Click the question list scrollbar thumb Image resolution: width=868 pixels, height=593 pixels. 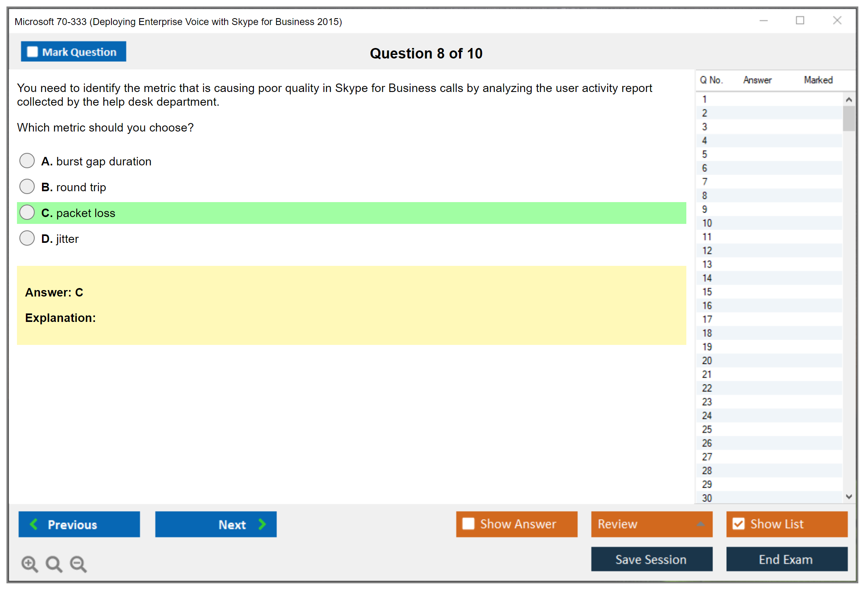[x=849, y=118]
